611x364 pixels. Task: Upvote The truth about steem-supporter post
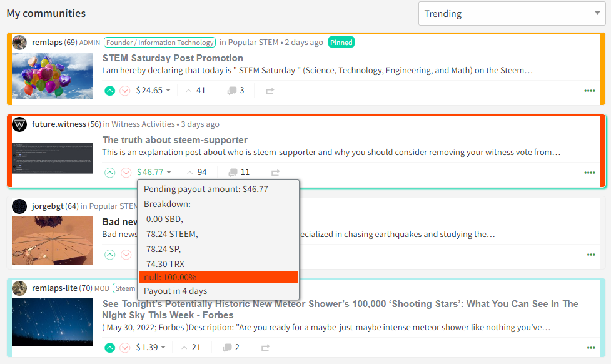click(110, 173)
